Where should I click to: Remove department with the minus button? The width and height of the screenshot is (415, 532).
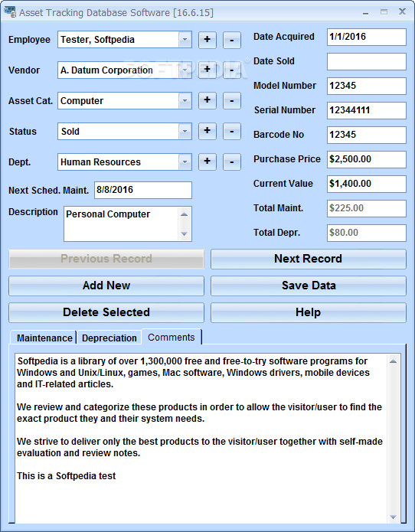point(232,162)
